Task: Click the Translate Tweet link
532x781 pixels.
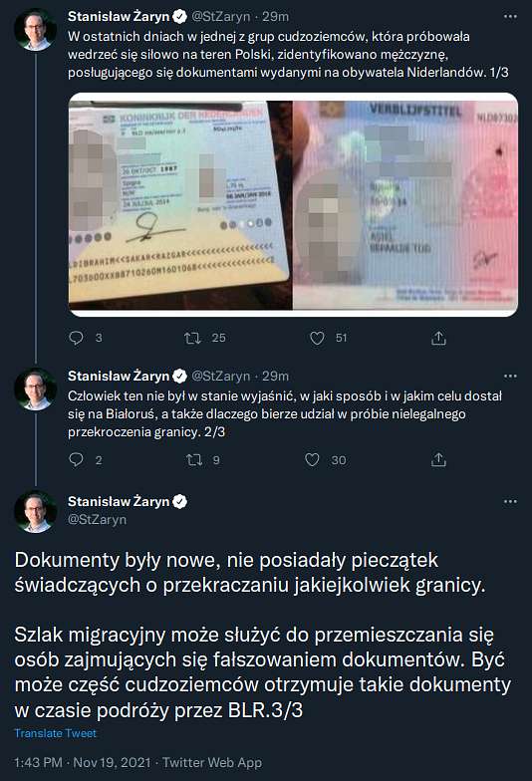Action: pyautogui.click(x=56, y=733)
